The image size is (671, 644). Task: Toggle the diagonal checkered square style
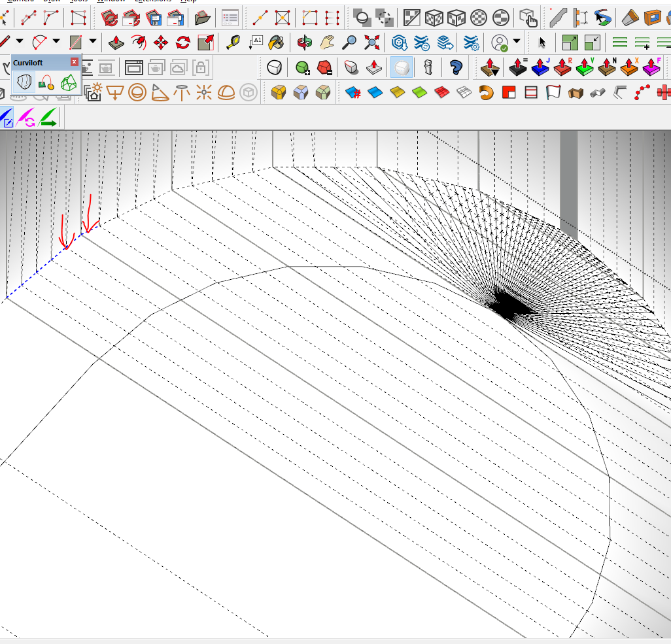(x=411, y=18)
